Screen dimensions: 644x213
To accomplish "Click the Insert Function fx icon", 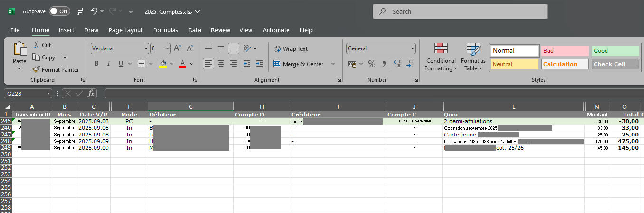I will 91,93.
